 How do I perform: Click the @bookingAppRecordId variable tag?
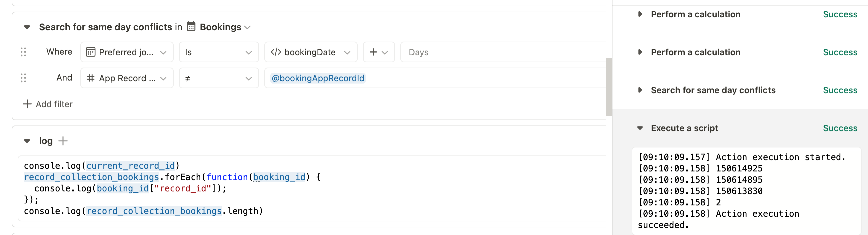pyautogui.click(x=318, y=78)
